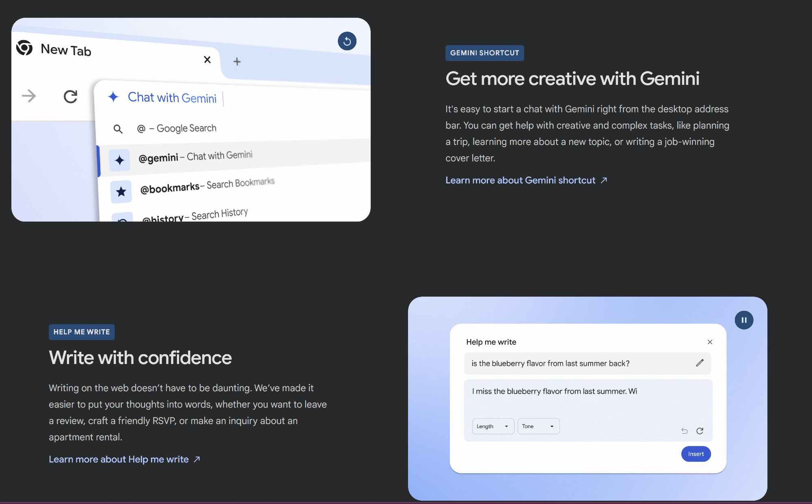
Task: Open a new tab with plus icon
Action: tap(237, 62)
